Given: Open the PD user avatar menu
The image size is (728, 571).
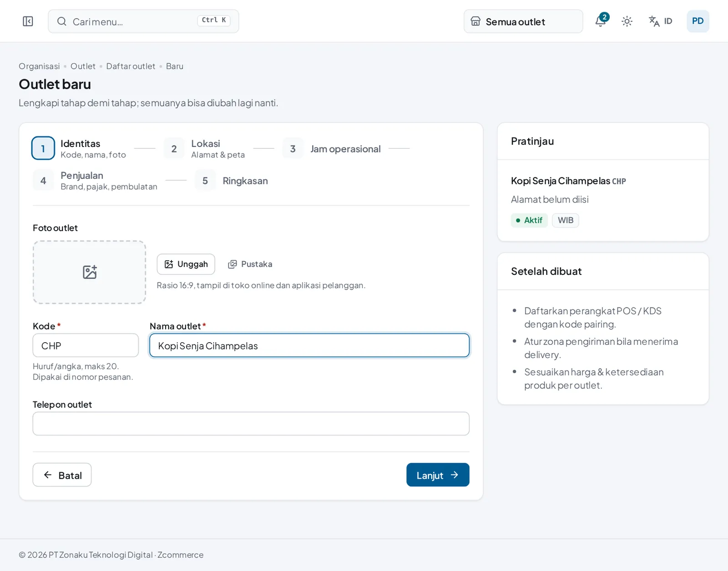Looking at the screenshot, I should [698, 21].
